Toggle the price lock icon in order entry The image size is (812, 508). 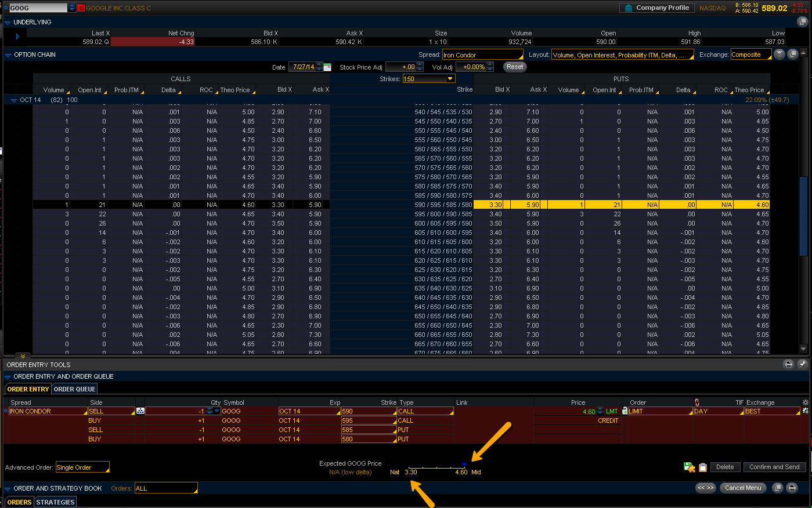coord(625,411)
